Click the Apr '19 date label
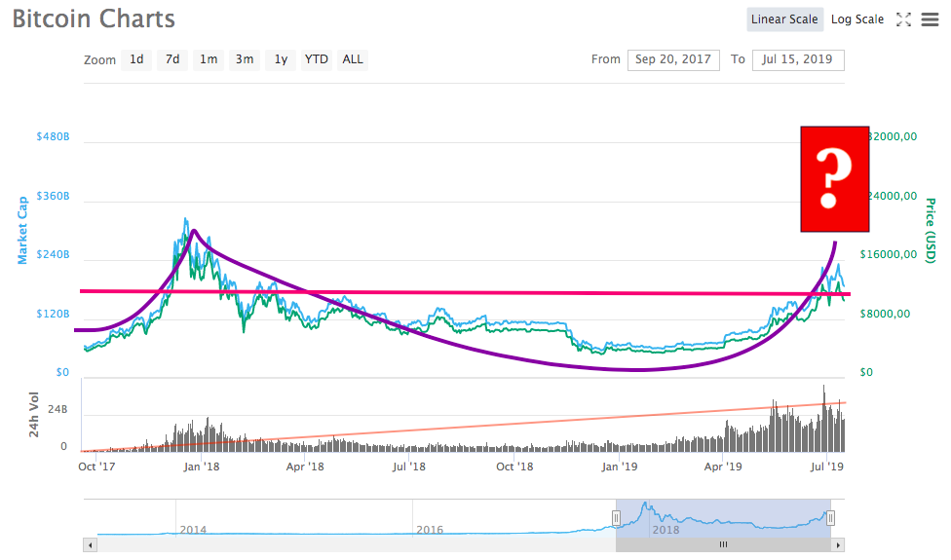Image resolution: width=951 pixels, height=560 pixels. coord(723,467)
